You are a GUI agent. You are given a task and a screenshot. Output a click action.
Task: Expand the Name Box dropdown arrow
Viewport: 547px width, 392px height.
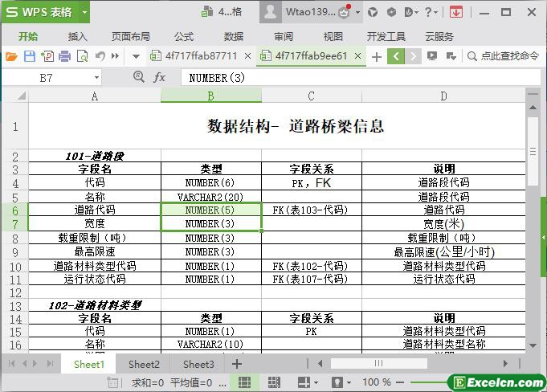tap(97, 78)
